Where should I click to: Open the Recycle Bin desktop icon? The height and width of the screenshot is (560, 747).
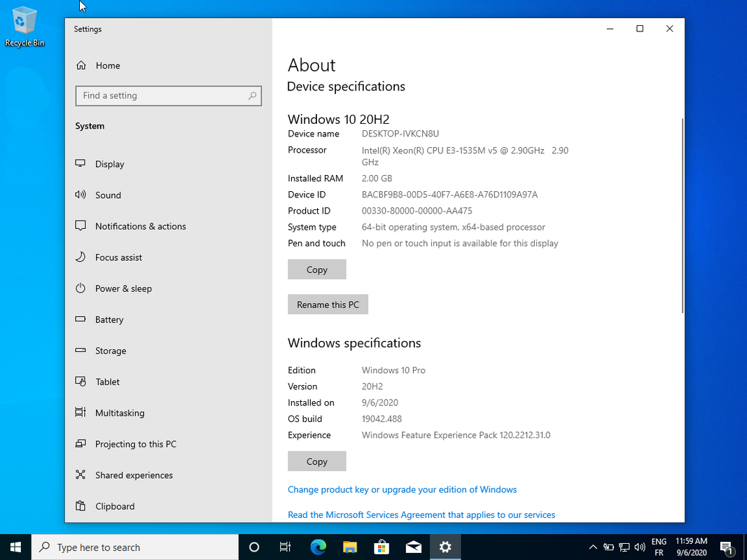point(25,27)
